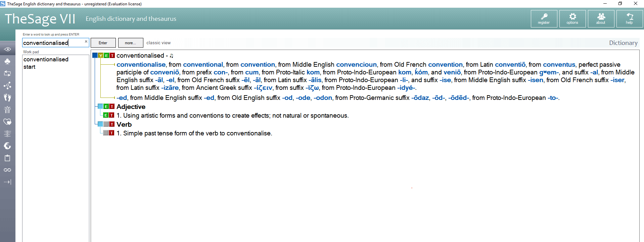
Task: Open the 'gʷem-' Proto-Indo-European link
Action: tap(549, 72)
